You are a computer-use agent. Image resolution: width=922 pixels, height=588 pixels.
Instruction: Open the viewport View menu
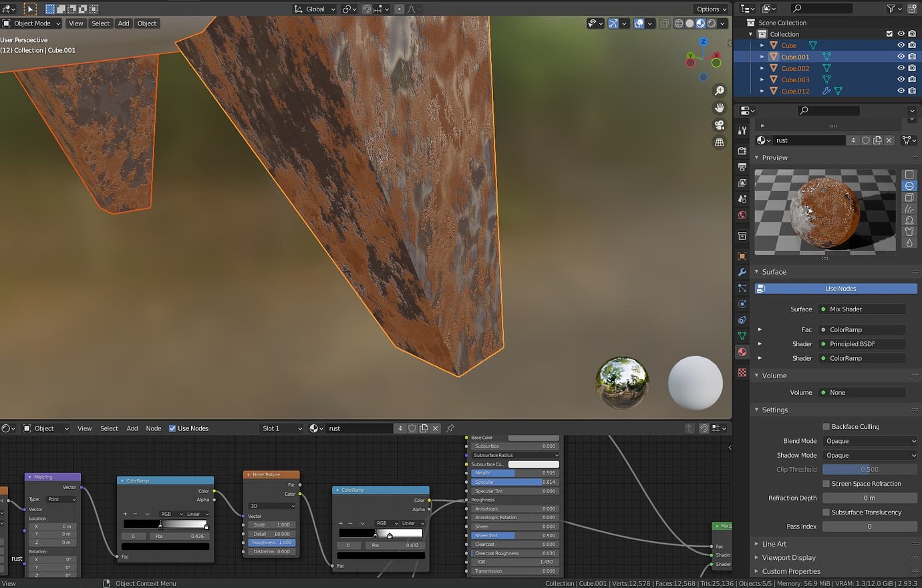76,23
